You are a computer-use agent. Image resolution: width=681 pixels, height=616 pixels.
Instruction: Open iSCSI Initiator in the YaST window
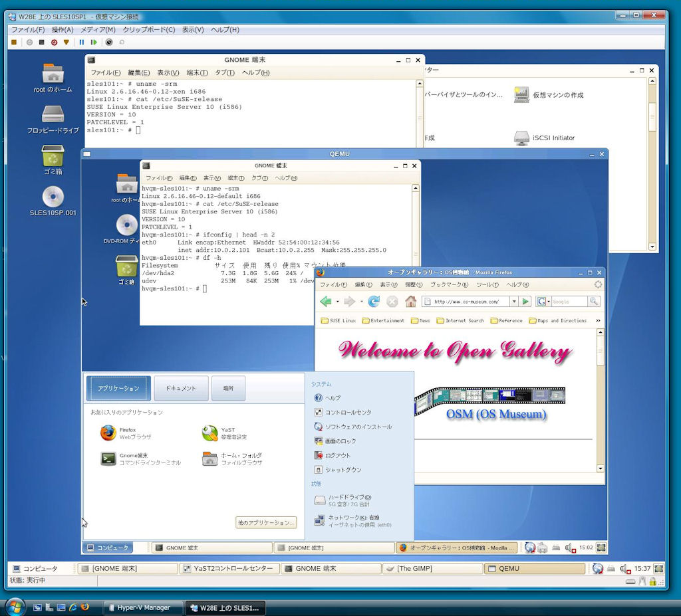pos(544,138)
